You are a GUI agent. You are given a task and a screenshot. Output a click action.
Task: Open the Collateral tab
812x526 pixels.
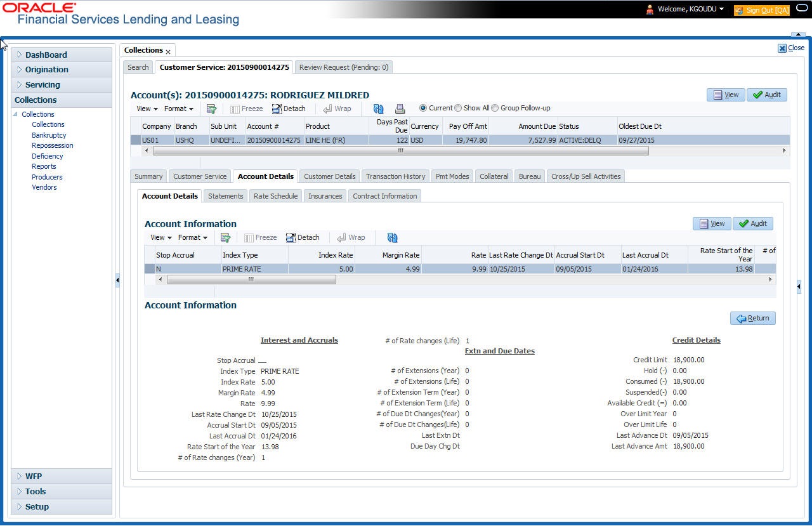point(494,176)
